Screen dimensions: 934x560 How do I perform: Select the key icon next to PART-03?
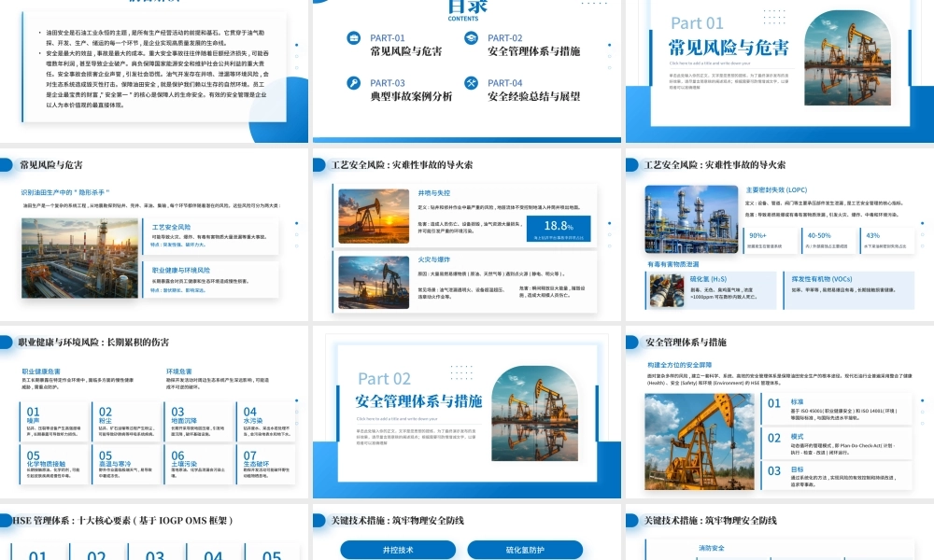coord(354,83)
